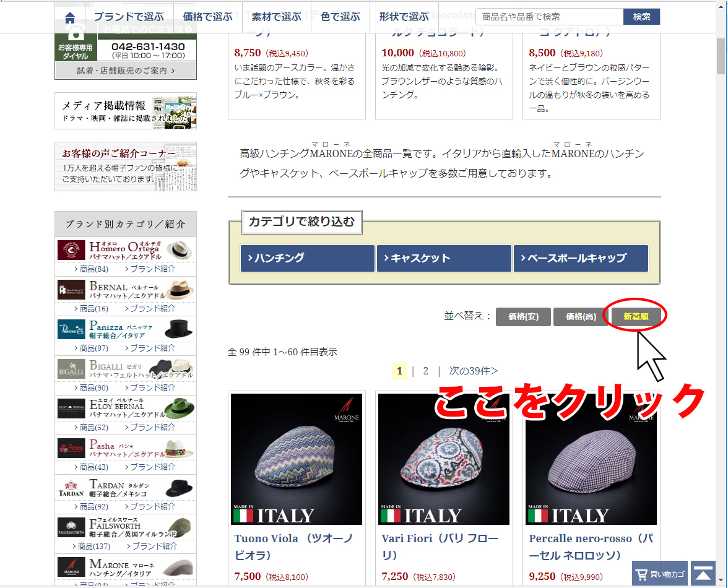
Task: Open Homero Ortega 商品(84) link
Action: click(x=91, y=269)
